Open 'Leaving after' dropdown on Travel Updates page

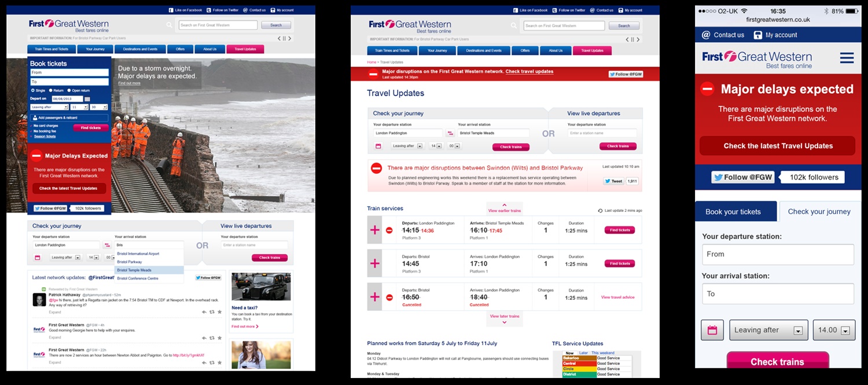pyautogui.click(x=407, y=146)
